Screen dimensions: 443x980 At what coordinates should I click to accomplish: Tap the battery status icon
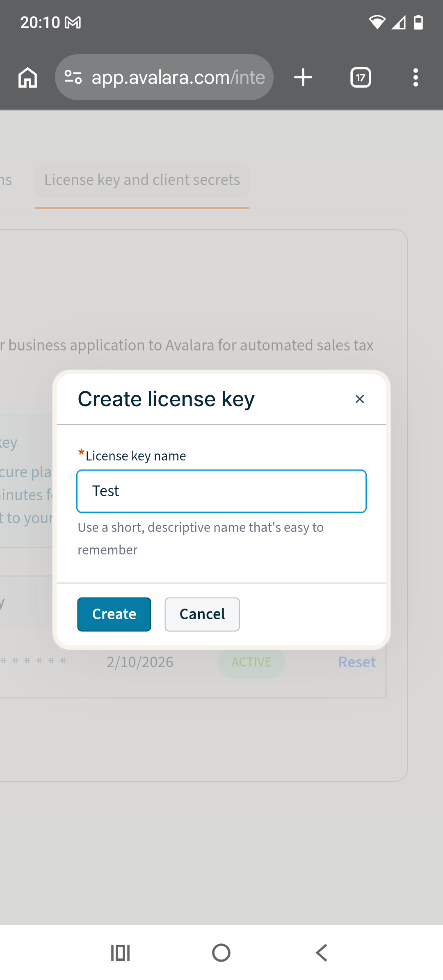pyautogui.click(x=418, y=23)
